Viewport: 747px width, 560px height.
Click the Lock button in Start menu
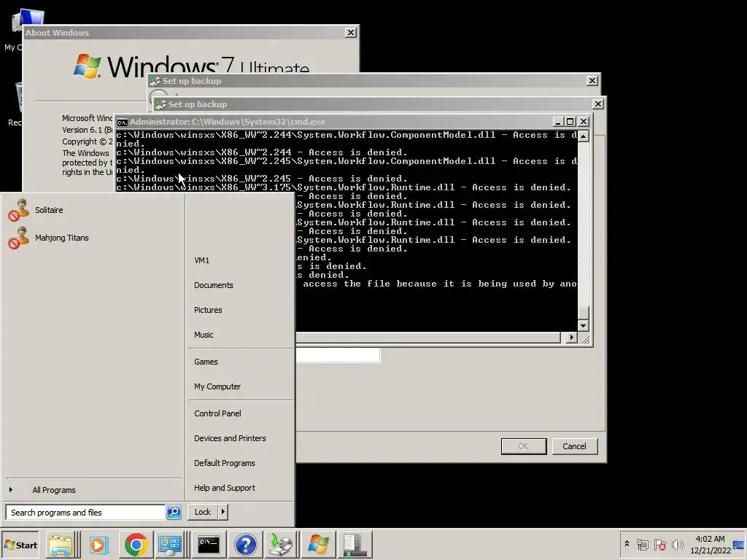[203, 512]
